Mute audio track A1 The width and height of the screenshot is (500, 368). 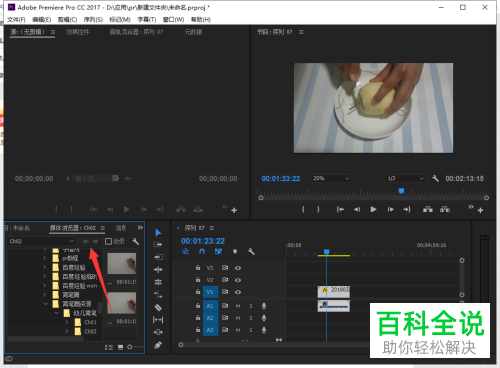[x=238, y=306]
